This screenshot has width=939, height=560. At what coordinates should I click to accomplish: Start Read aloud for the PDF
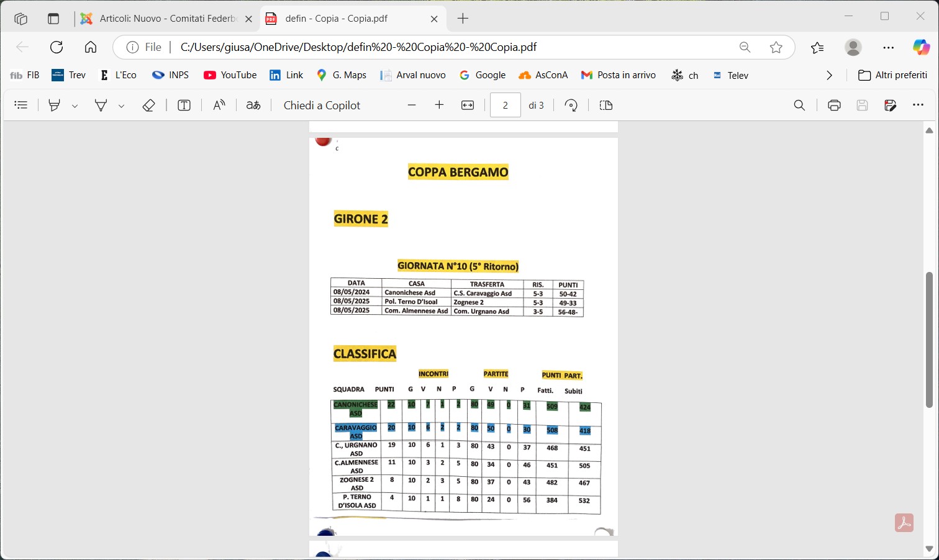pos(219,106)
